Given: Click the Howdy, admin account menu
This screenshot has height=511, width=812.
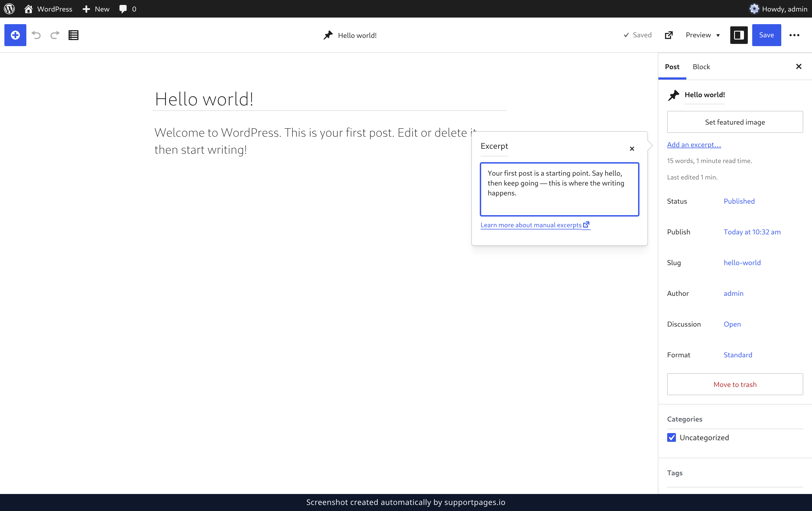Looking at the screenshot, I should click(x=778, y=9).
